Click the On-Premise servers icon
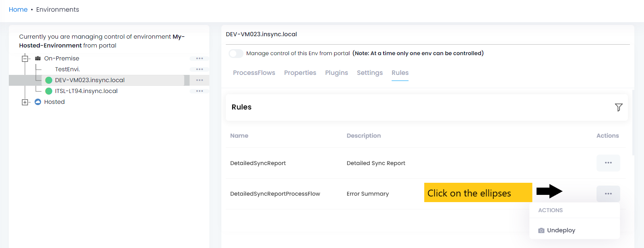 pos(38,58)
